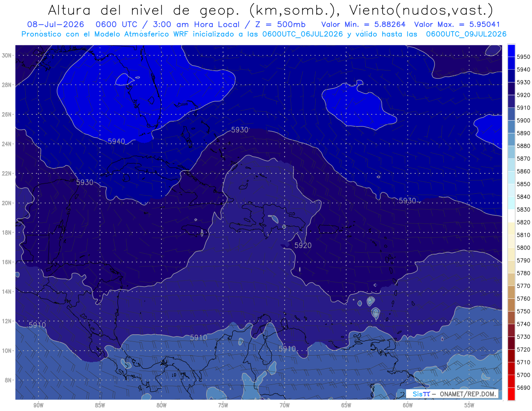Image resolution: width=532 pixels, height=411 pixels.
Task: Click the 5910 contour label over western Venezuela
Action: (287, 348)
